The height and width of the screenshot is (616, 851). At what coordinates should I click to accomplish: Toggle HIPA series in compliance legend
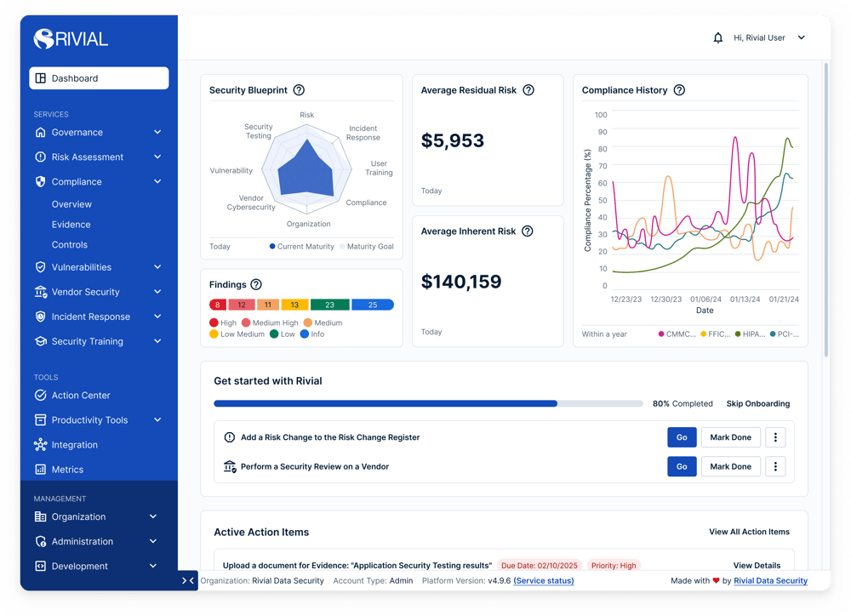750,334
